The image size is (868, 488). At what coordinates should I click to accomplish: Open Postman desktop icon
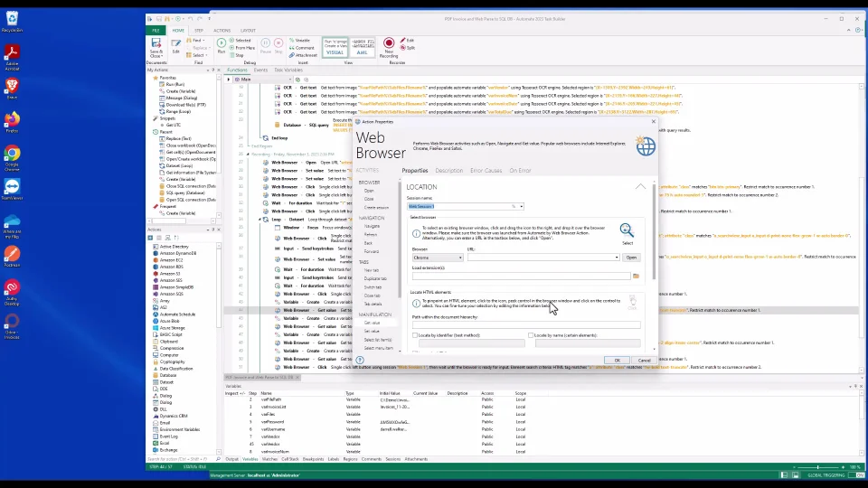coord(12,257)
